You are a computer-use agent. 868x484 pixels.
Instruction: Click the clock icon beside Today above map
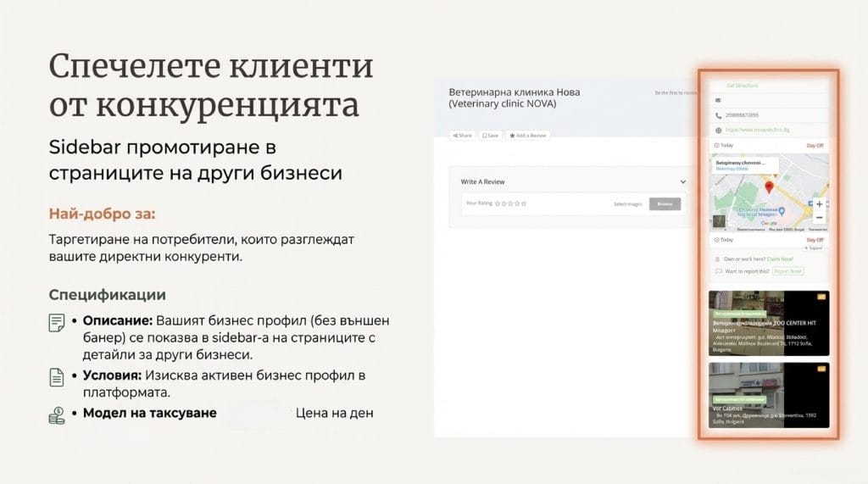pyautogui.click(x=716, y=146)
